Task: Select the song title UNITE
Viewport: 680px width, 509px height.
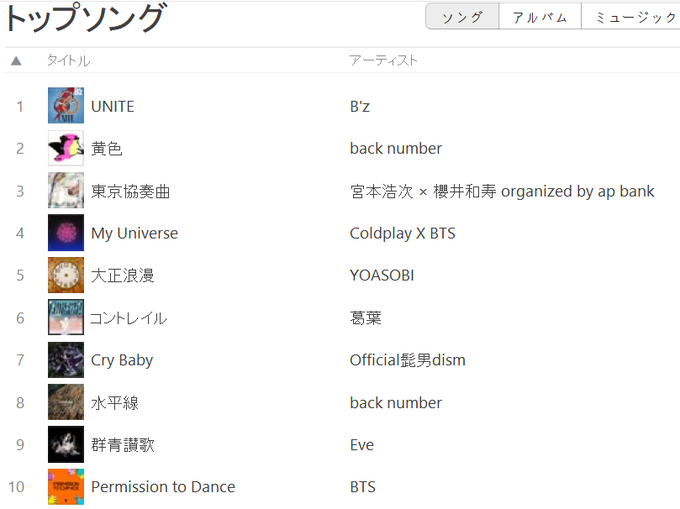Action: pyautogui.click(x=113, y=106)
